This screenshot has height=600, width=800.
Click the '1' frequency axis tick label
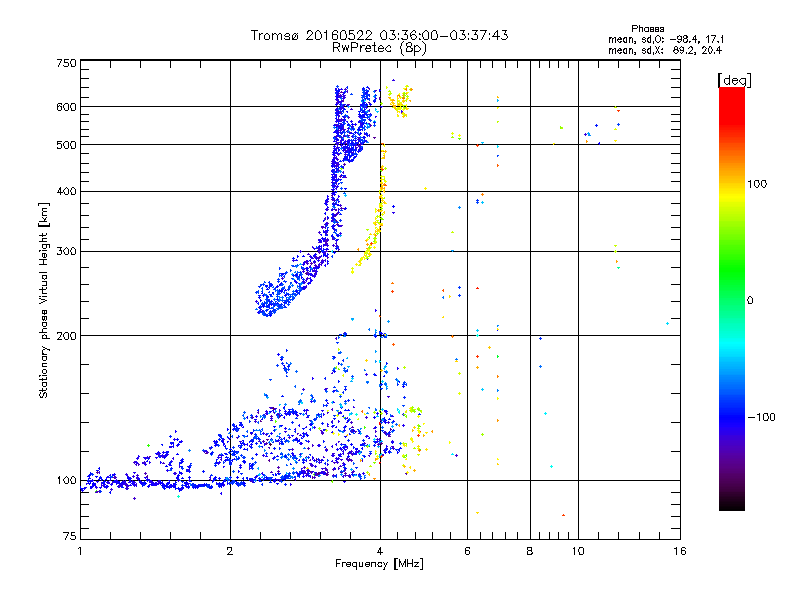click(x=80, y=551)
